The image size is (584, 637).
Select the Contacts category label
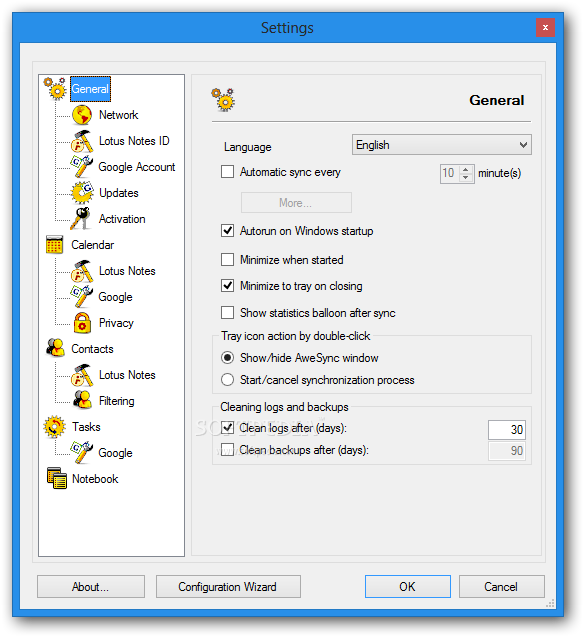pyautogui.click(x=92, y=349)
